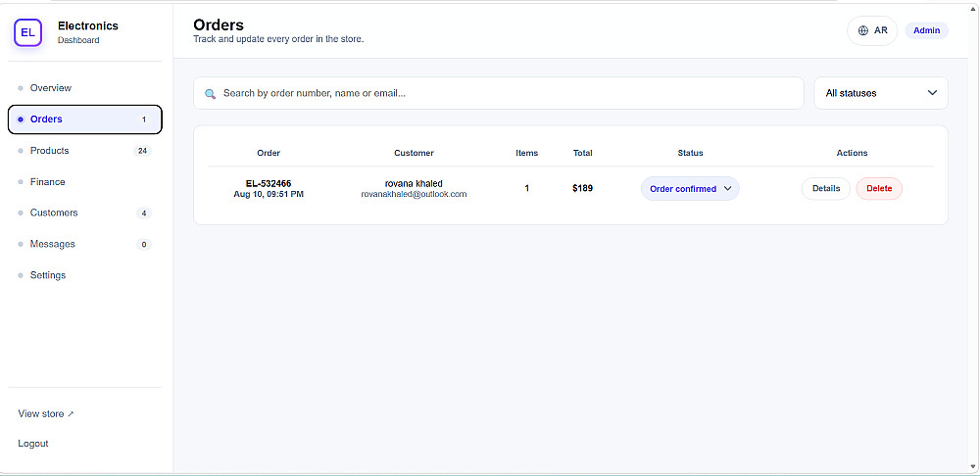This screenshot has width=980, height=476.
Task: Focus the order search input field
Action: pos(498,93)
